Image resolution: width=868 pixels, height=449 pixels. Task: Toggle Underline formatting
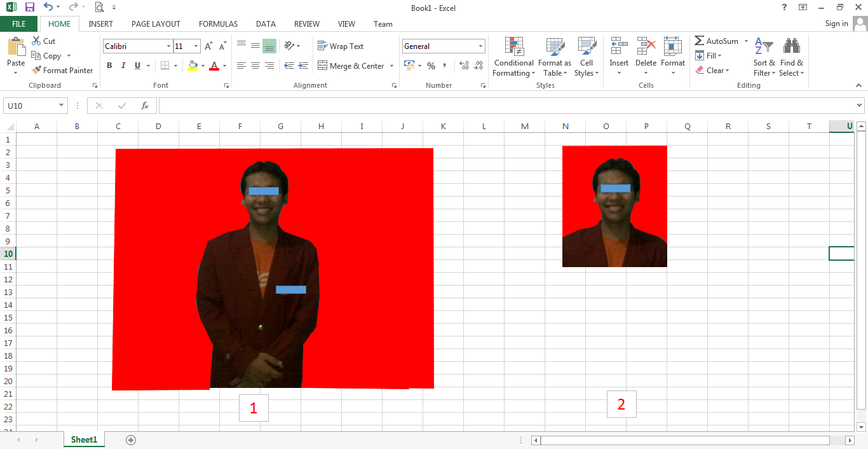click(x=137, y=66)
